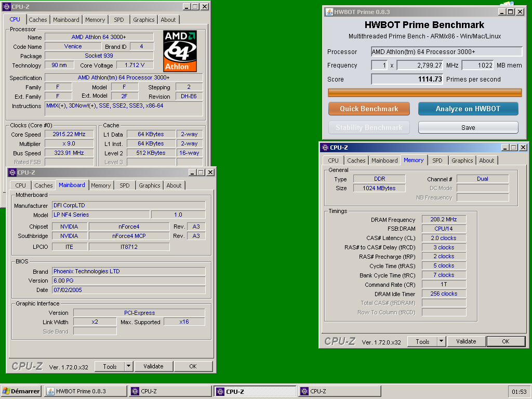Image resolution: width=532 pixels, height=399 pixels.
Task: Click memory Size value 1024 MBytes
Action: 379,188
